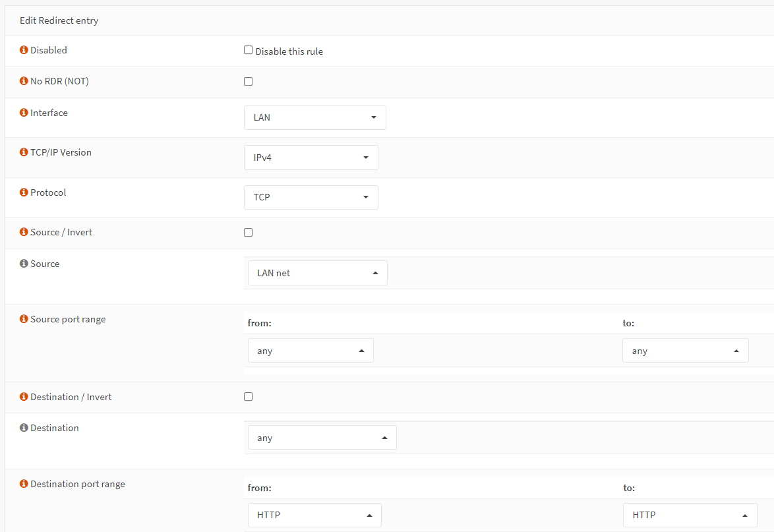
Task: Toggle the No RDR (NOT) checkbox
Action: pos(249,82)
